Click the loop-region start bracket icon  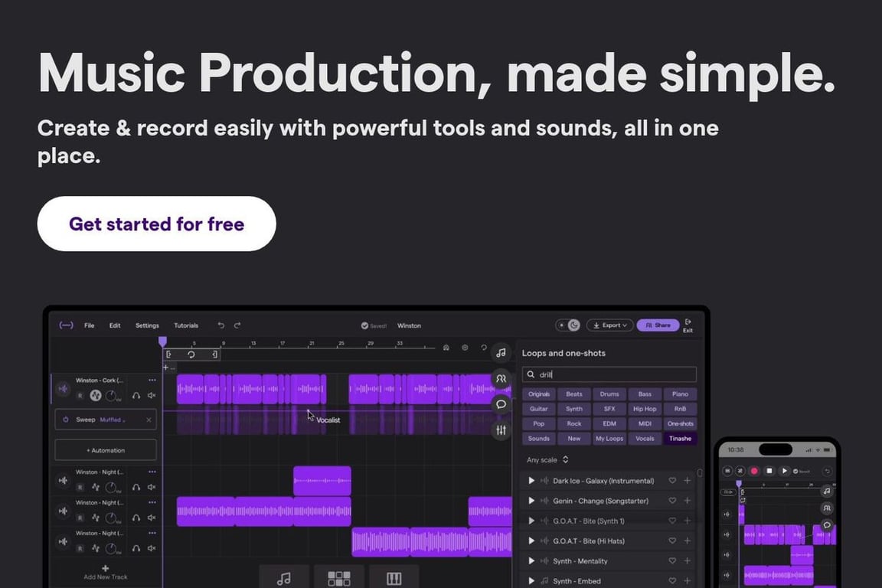(168, 354)
